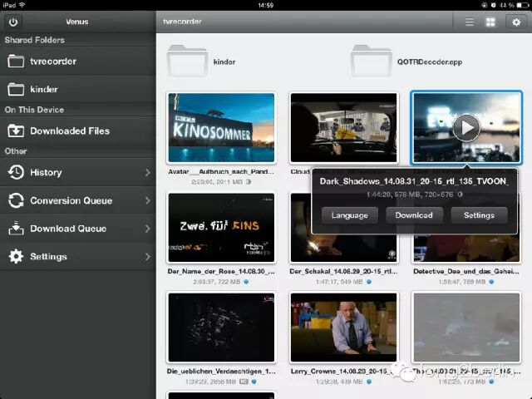Viewport: 532px width, 399px height.
Task: Play the Dark Shadows video
Action: [x=466, y=127]
